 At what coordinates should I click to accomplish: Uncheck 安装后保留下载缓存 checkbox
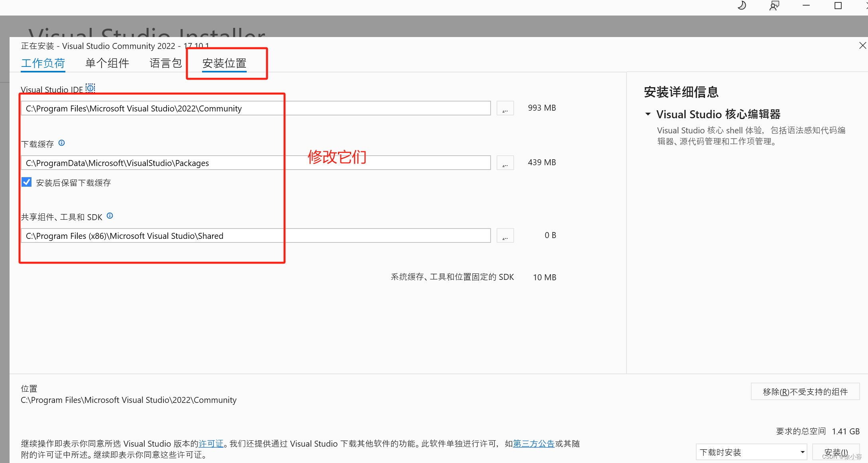pos(27,182)
